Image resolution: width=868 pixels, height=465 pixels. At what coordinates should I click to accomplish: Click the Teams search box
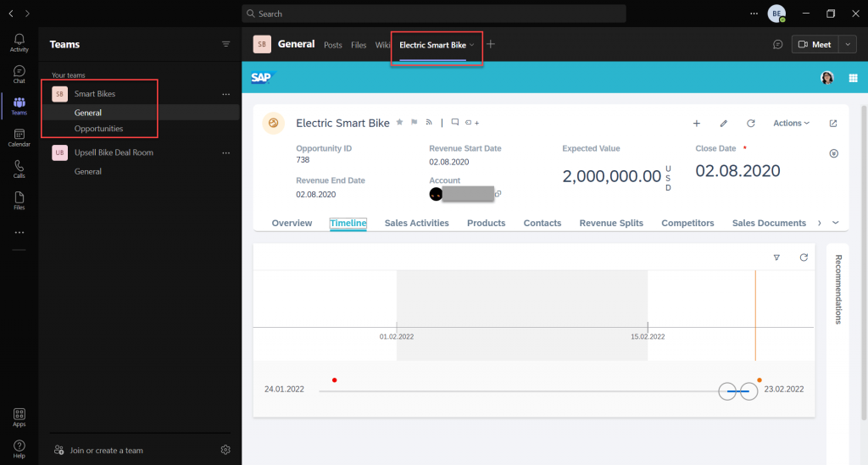434,14
